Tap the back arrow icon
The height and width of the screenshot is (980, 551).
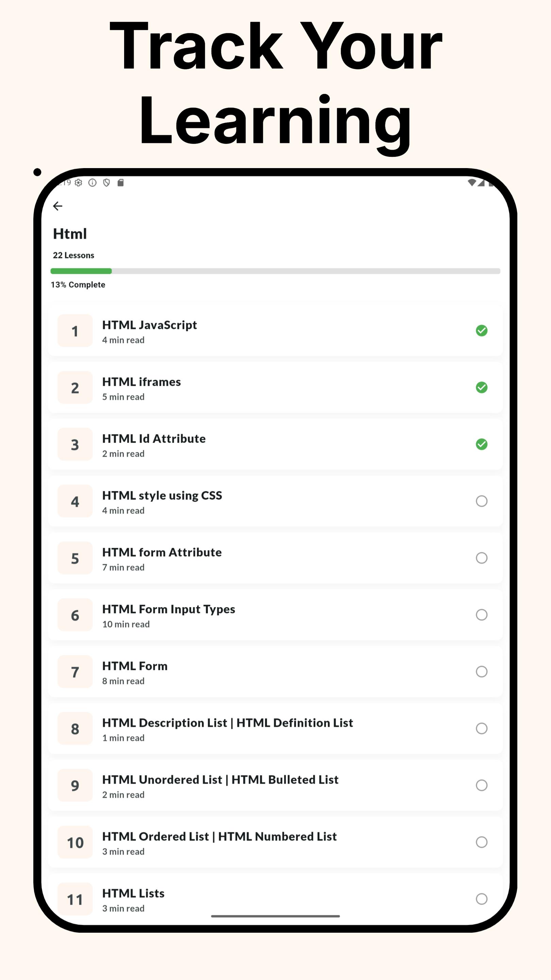(x=58, y=206)
